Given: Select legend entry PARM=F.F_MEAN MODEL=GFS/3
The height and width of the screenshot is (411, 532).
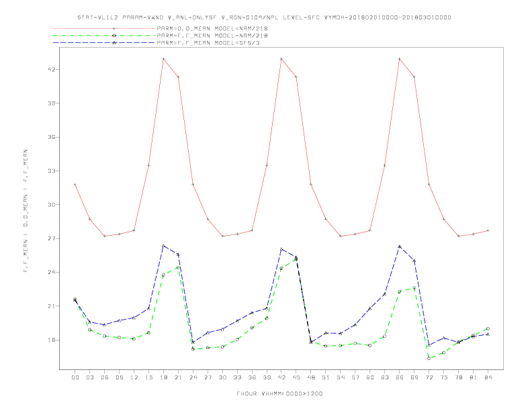Looking at the screenshot, I should tap(208, 43).
